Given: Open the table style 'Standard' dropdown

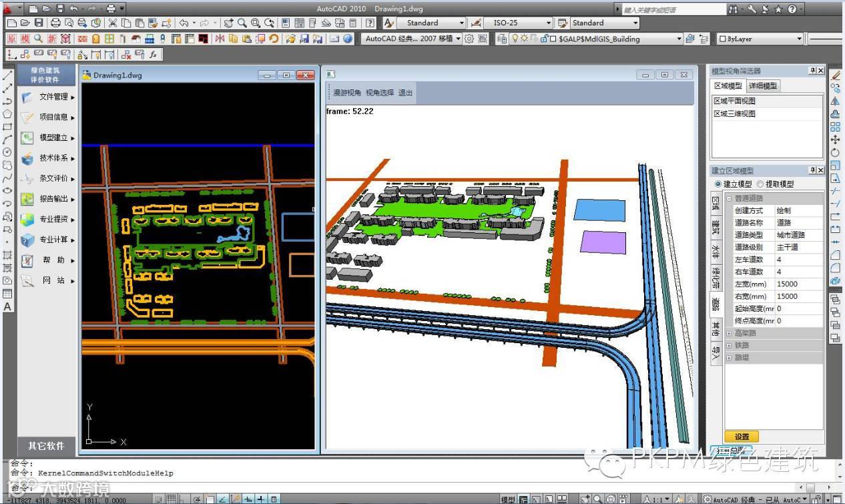Looking at the screenshot, I should point(605,23).
